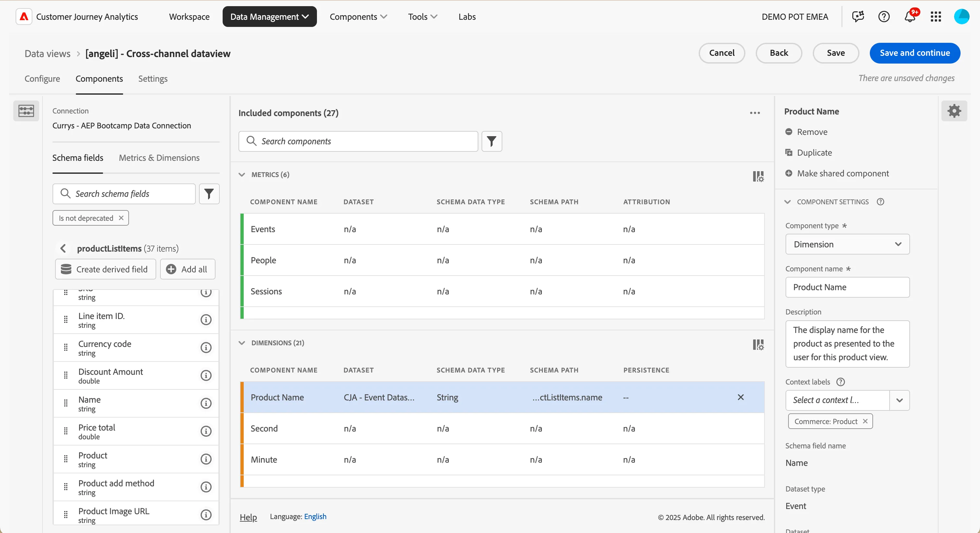The image size is (980, 533).
Task: Open the schema fields filter icon
Action: (209, 194)
